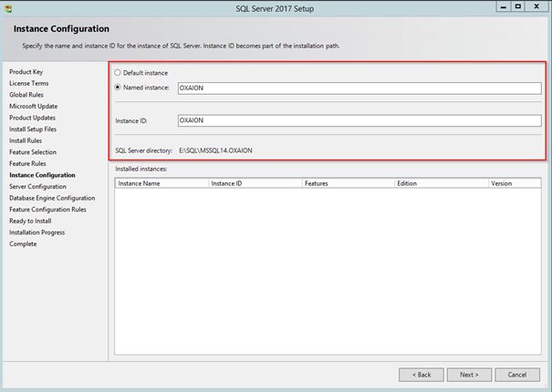Sort by Edition column header
Image resolution: width=552 pixels, height=392 pixels.
point(442,183)
